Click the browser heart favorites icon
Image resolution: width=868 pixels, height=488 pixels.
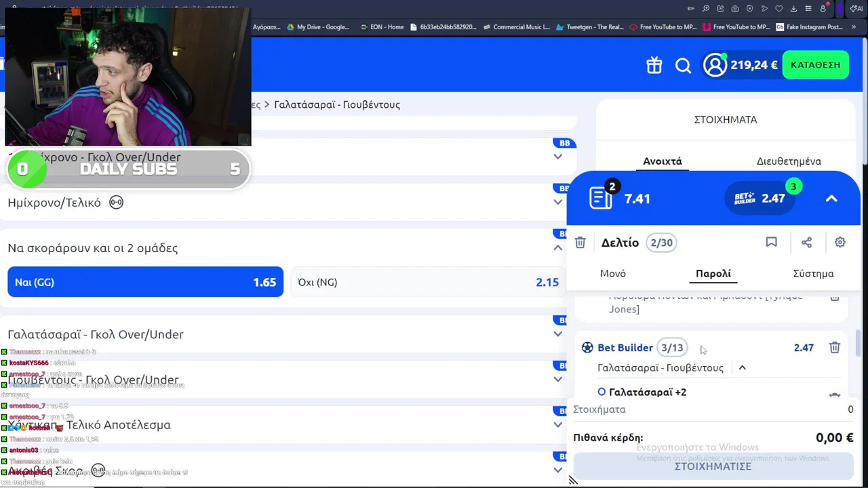click(x=779, y=9)
